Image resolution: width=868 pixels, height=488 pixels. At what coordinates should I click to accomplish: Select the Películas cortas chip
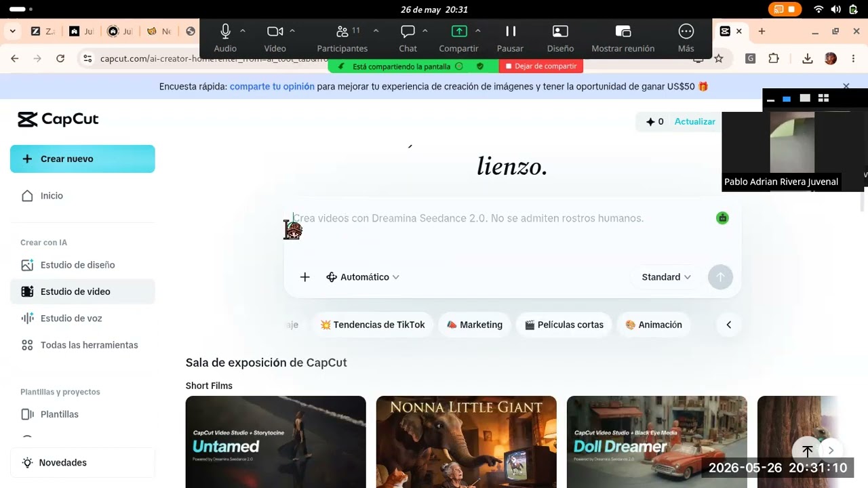[564, 325]
